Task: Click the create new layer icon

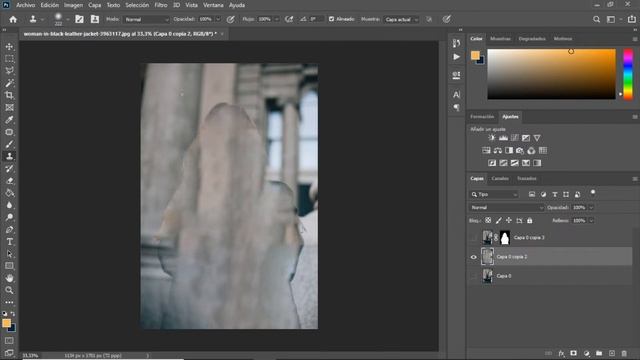Action: [x=611, y=353]
